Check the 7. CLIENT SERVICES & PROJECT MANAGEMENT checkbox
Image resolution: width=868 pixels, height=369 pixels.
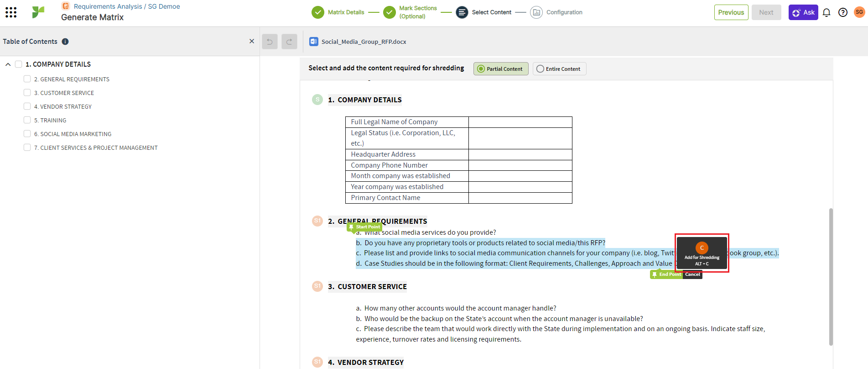coord(27,148)
